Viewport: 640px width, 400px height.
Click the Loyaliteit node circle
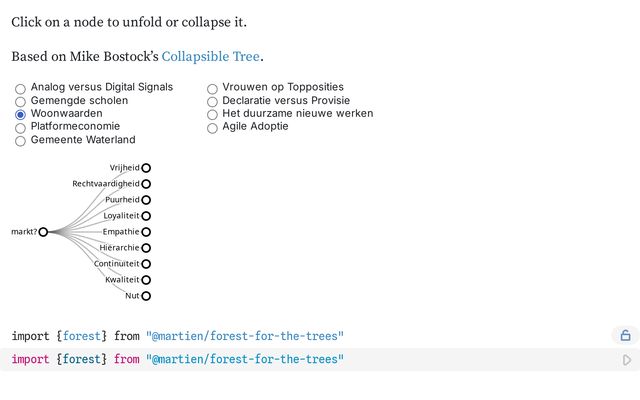[x=146, y=216]
